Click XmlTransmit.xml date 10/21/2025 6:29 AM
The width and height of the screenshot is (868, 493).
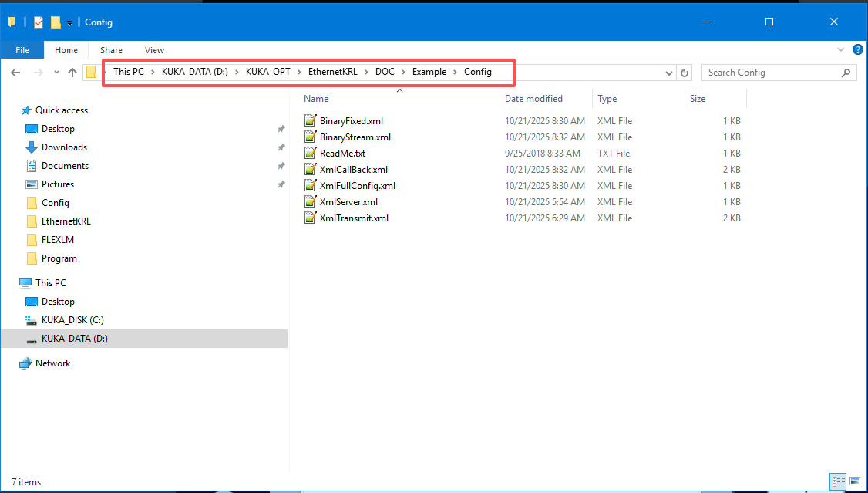tap(545, 218)
